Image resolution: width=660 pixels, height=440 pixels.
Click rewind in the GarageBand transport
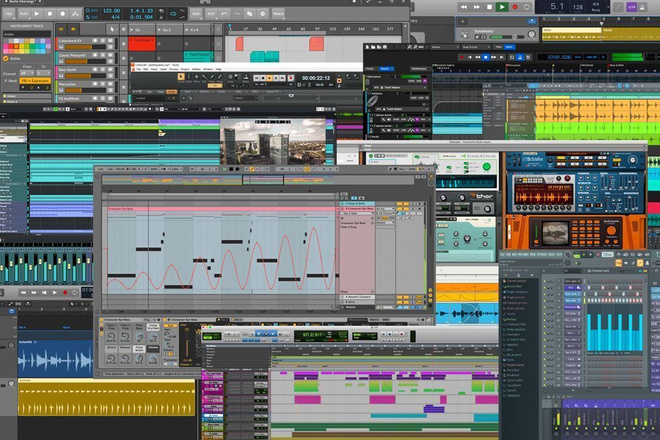463,7
